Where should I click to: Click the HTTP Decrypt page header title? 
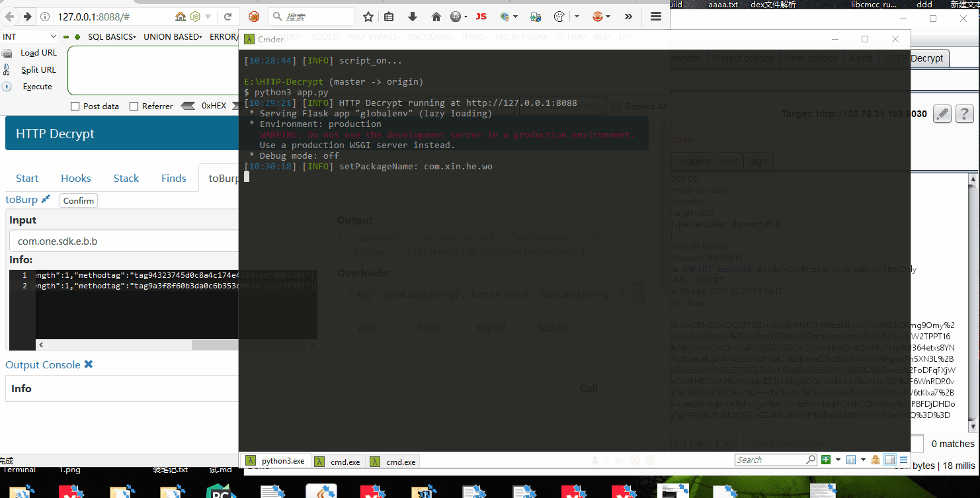coord(55,134)
